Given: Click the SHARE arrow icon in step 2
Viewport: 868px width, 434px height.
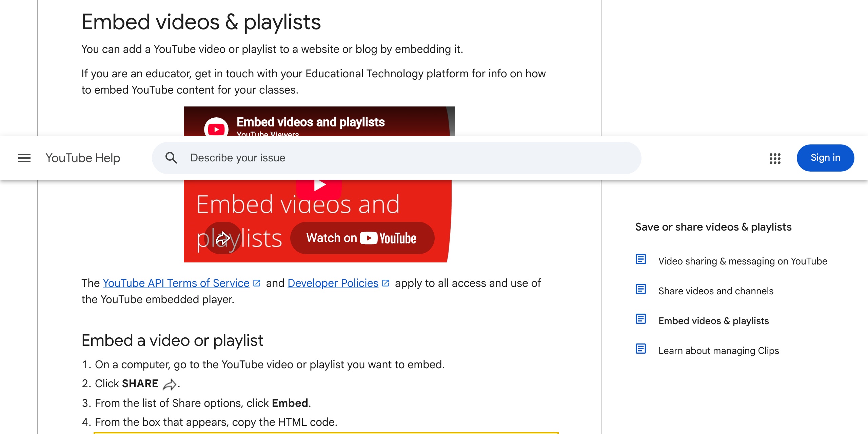Looking at the screenshot, I should (170, 384).
